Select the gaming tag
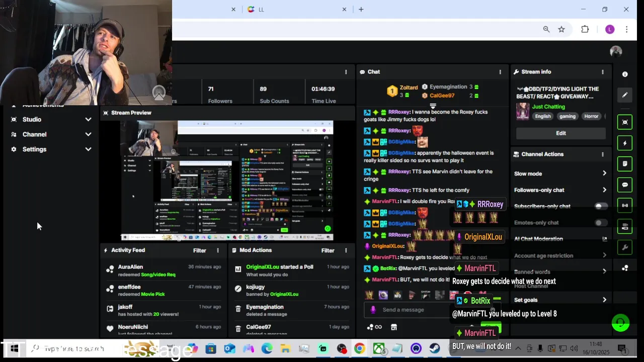Image resolution: width=644 pixels, height=362 pixels. [567, 116]
